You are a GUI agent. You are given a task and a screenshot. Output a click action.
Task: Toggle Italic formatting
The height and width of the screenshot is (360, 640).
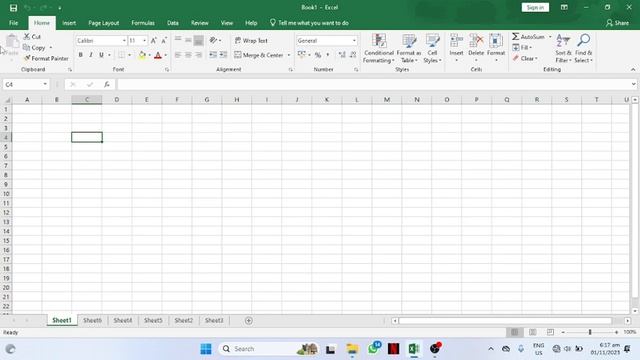point(91,55)
